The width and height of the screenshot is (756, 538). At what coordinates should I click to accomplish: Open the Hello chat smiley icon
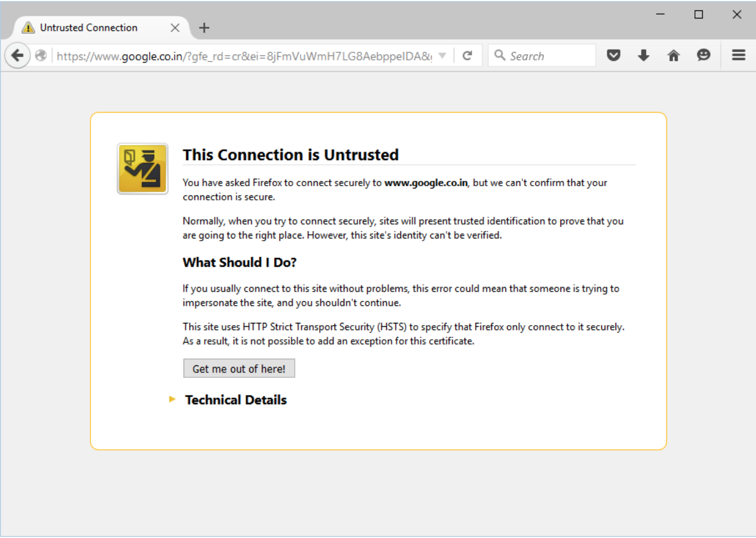(704, 56)
